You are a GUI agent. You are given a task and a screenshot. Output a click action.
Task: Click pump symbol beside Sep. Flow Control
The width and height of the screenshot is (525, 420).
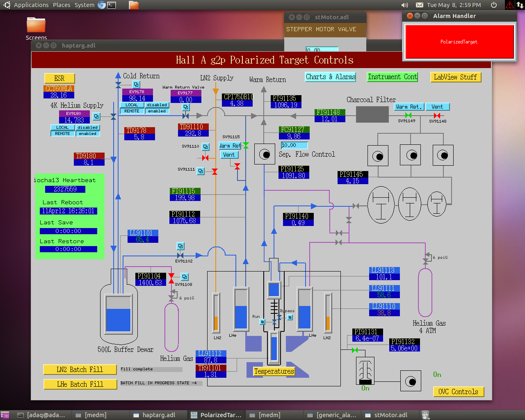click(x=265, y=154)
